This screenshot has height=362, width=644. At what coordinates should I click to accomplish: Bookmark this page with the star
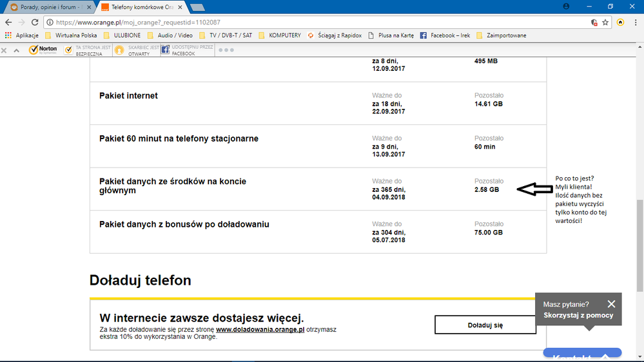click(x=605, y=23)
